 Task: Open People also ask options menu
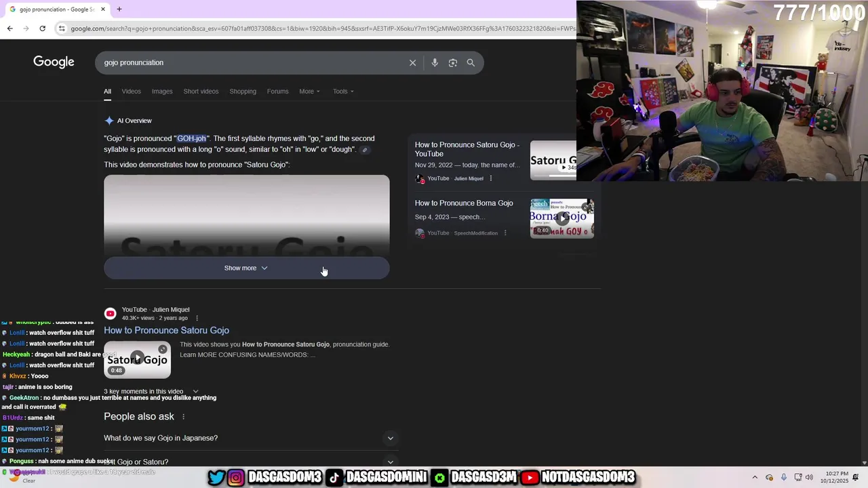[x=183, y=417]
